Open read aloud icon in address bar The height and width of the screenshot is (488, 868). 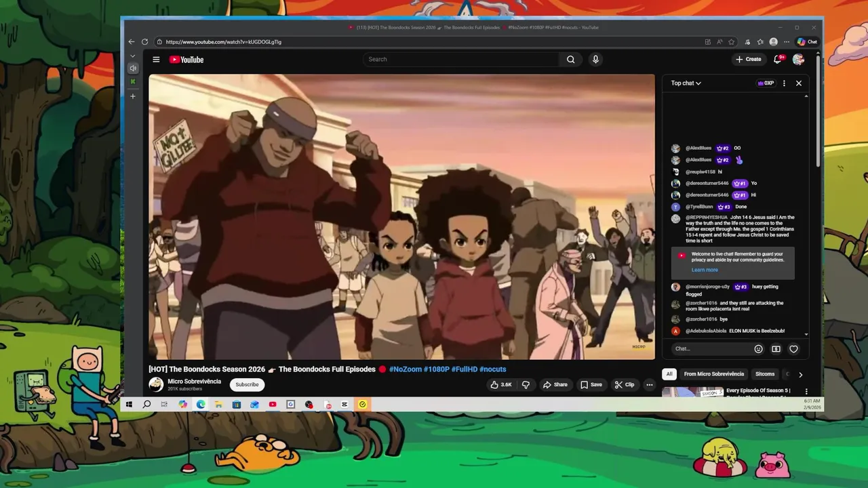pyautogui.click(x=719, y=42)
